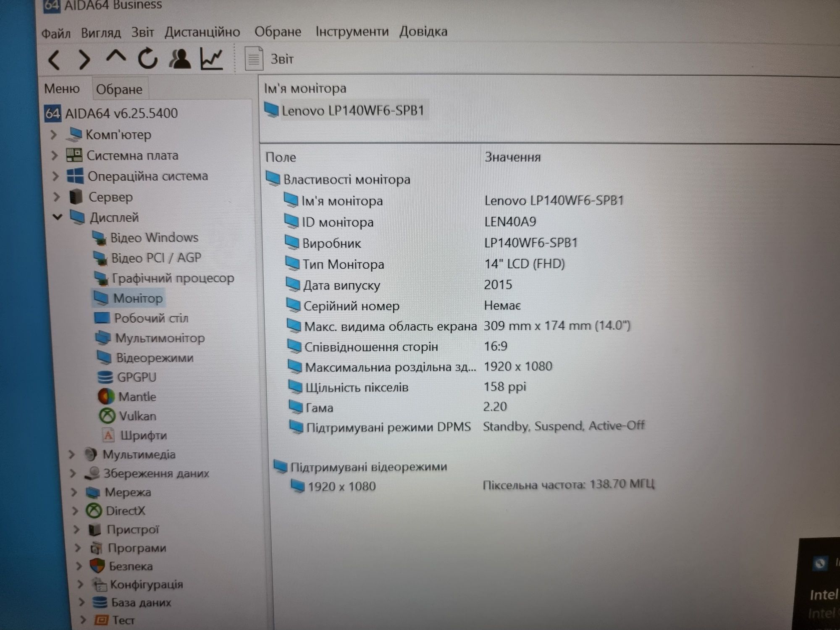
Task: Click the Поле column header
Action: coord(281,157)
